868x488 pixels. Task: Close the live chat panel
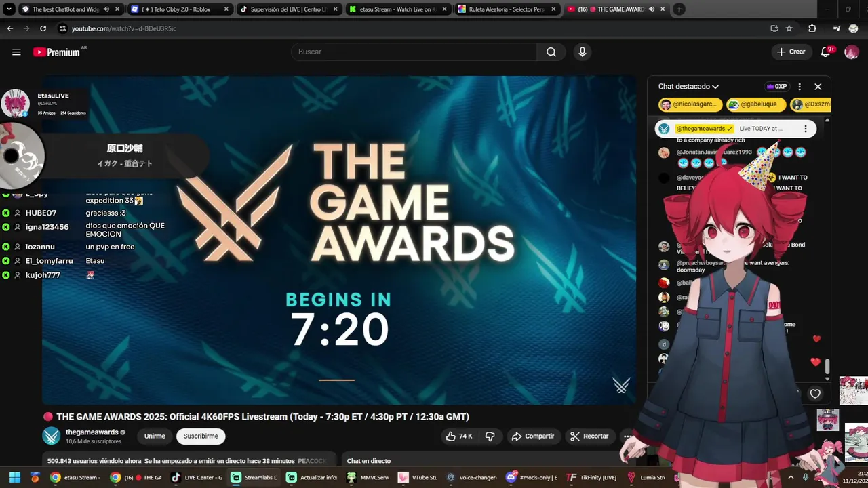point(818,87)
